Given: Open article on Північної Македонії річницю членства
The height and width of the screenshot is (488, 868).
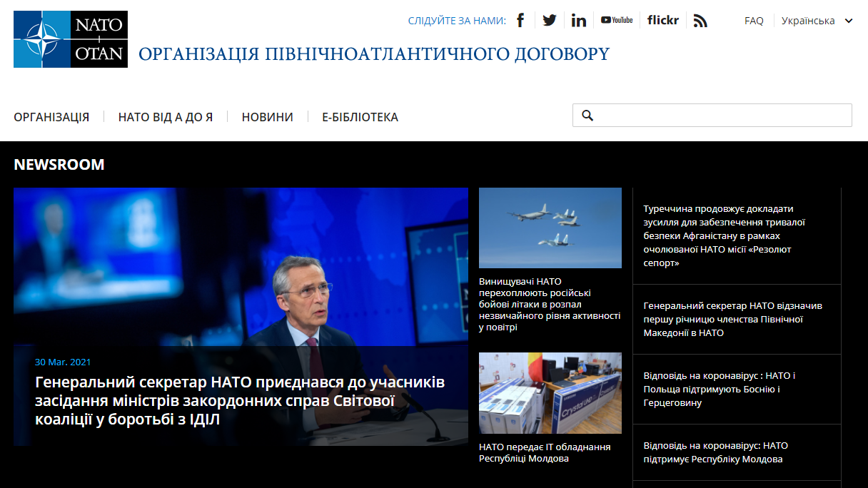Looking at the screenshot, I should (732, 319).
